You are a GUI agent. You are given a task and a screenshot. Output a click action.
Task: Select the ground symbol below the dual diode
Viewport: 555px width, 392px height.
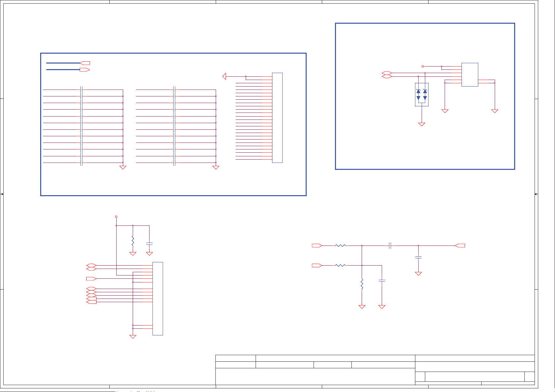(422, 124)
